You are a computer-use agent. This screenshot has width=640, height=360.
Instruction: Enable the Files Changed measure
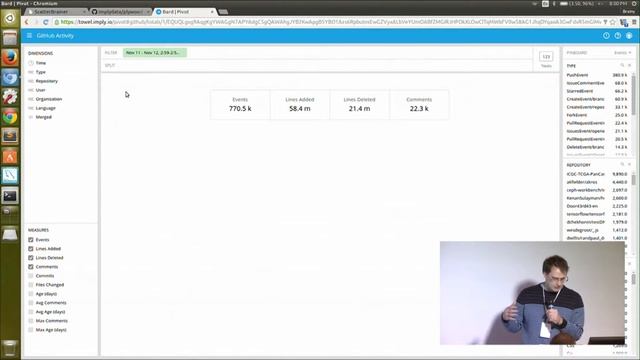(31, 284)
